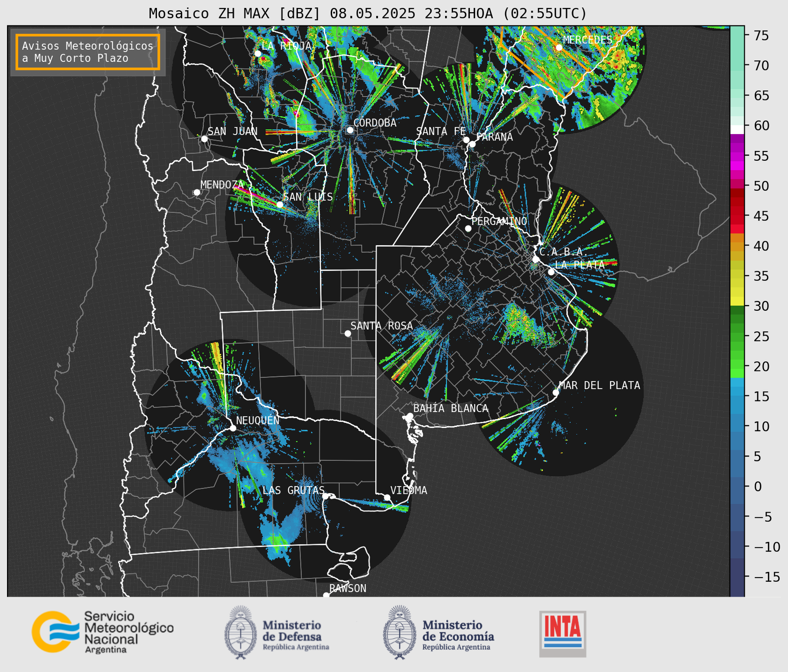788x672 pixels.
Task: Click the NEUQUÉN map label
Action: coord(258,420)
